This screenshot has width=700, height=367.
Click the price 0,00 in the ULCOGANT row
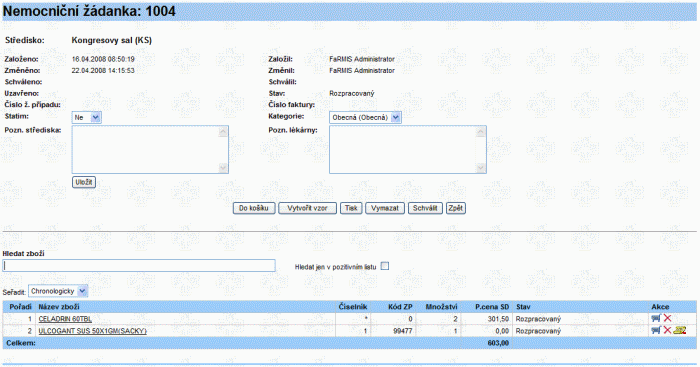point(502,331)
